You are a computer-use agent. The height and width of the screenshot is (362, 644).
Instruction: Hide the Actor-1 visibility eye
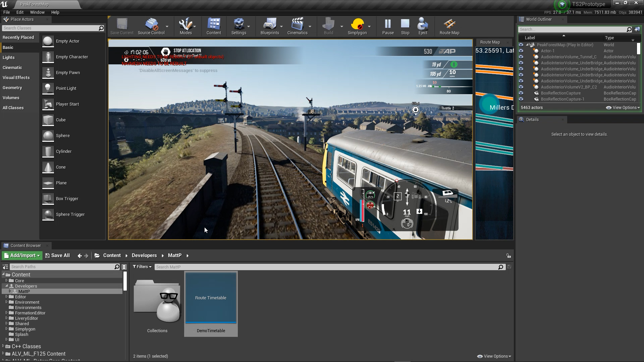pyautogui.click(x=521, y=51)
